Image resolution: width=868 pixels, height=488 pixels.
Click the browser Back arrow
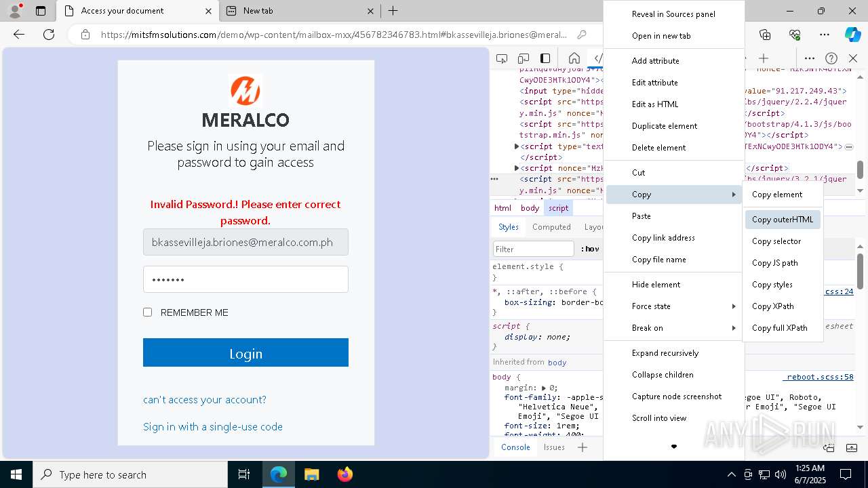pos(19,35)
